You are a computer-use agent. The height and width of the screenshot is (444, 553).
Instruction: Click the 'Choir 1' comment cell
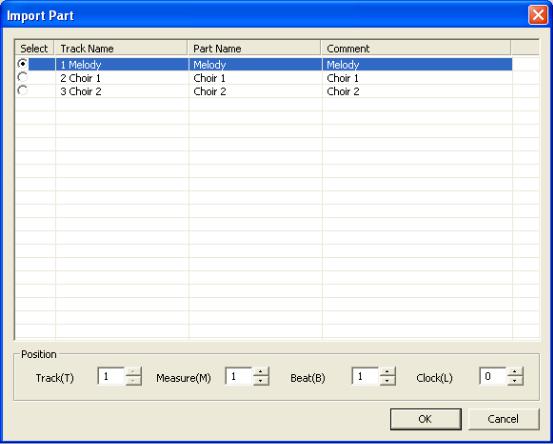tap(417, 78)
